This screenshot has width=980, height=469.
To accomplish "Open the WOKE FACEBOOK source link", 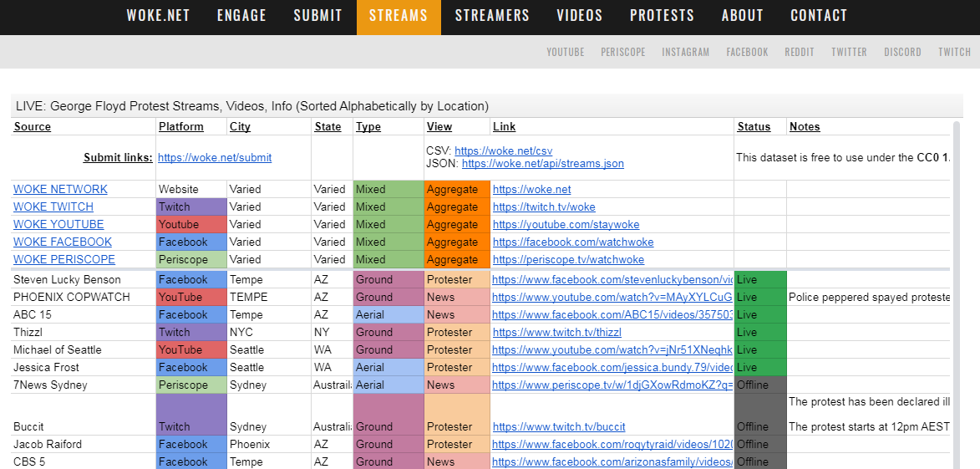I will point(63,242).
